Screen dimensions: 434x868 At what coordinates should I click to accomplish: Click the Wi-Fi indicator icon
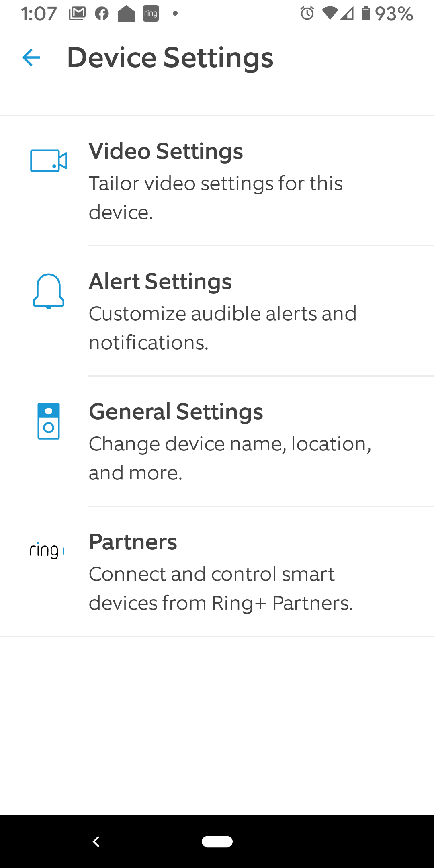330,13
